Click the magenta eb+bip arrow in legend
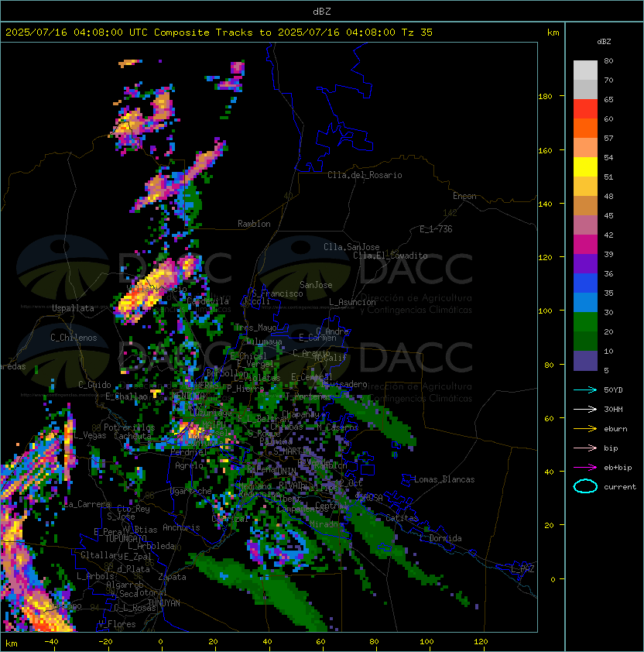 pyautogui.click(x=585, y=468)
